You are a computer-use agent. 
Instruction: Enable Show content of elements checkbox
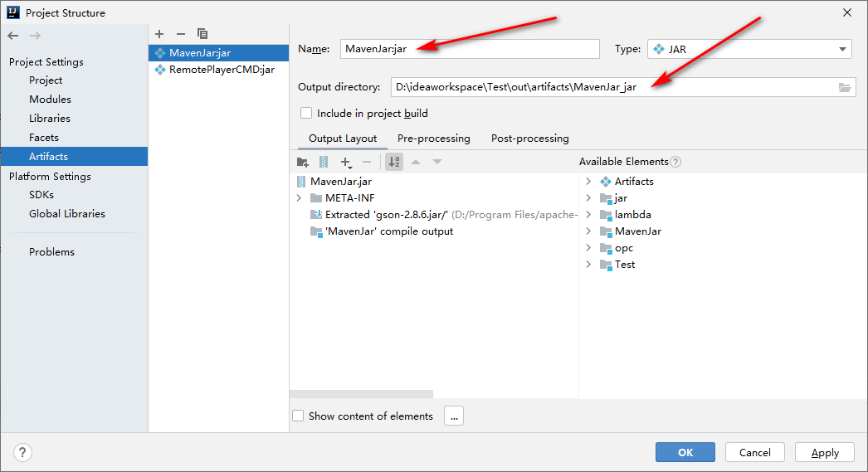coord(298,416)
